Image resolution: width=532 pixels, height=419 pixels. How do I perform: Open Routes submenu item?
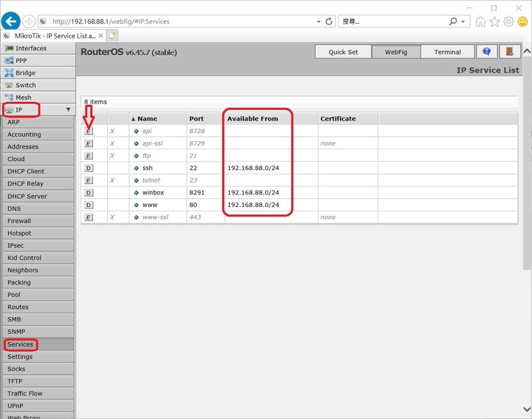tap(38, 307)
